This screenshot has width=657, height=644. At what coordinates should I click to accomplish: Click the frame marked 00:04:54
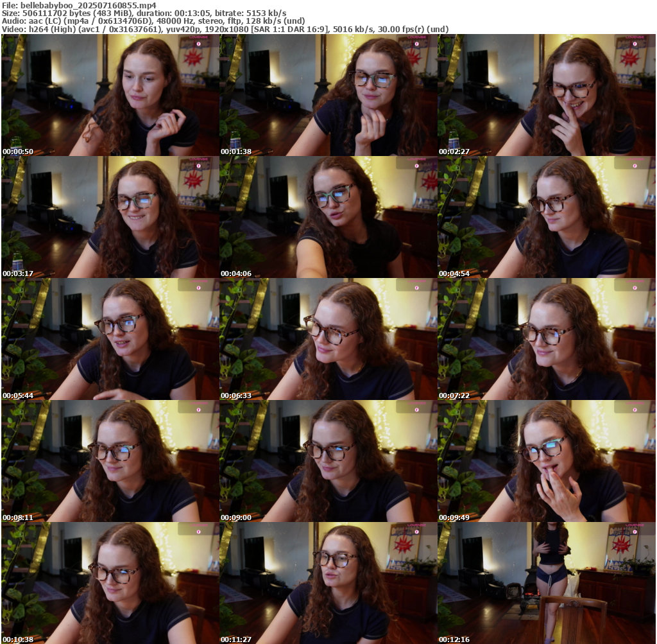[547, 217]
